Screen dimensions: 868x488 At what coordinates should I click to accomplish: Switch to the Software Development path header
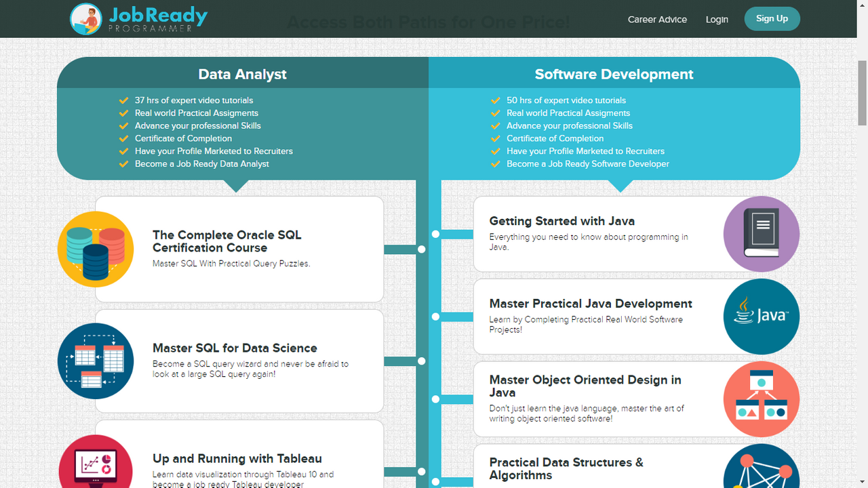[614, 74]
